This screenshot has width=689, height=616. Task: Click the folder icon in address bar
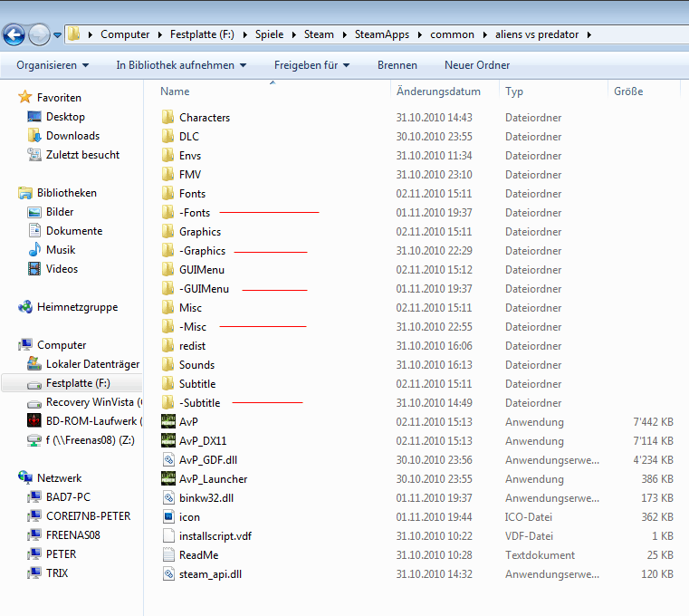coord(74,34)
